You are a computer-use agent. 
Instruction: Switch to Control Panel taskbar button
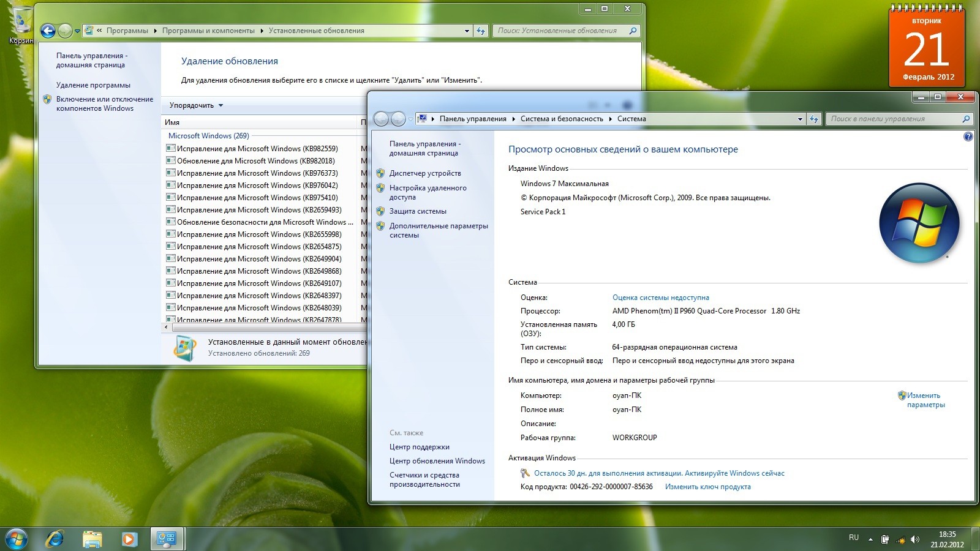[x=167, y=539]
